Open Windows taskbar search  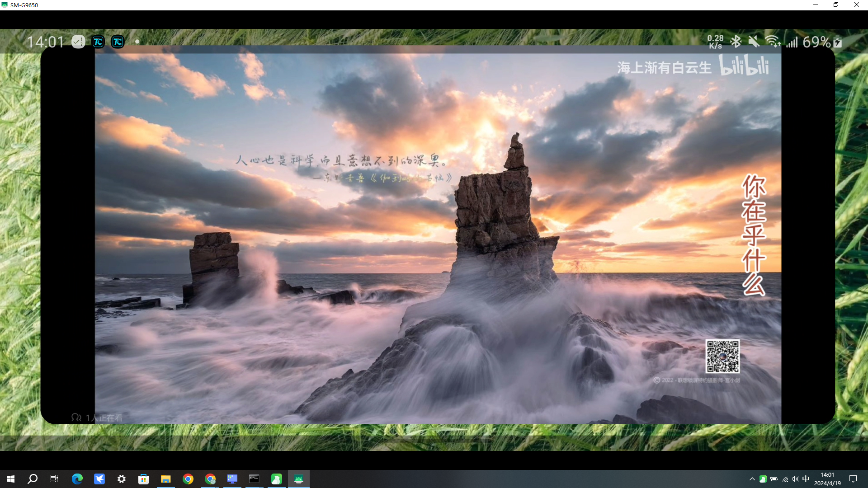tap(33, 479)
